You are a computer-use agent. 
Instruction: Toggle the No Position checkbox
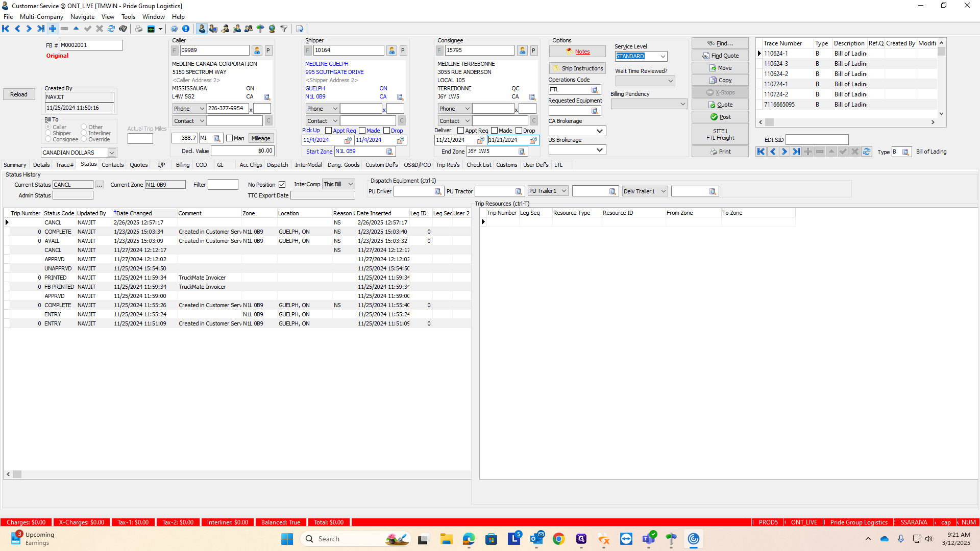click(282, 185)
